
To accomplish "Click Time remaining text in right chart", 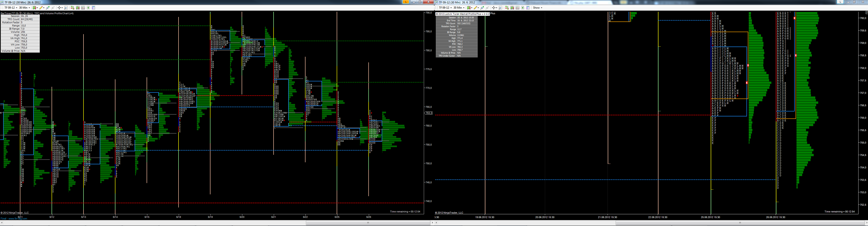I will (839, 212).
